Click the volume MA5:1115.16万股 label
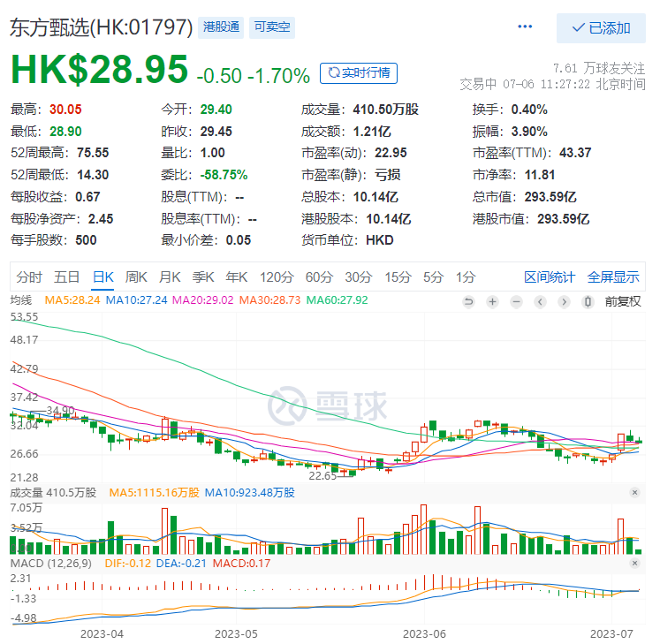The image size is (660, 644). point(154,492)
